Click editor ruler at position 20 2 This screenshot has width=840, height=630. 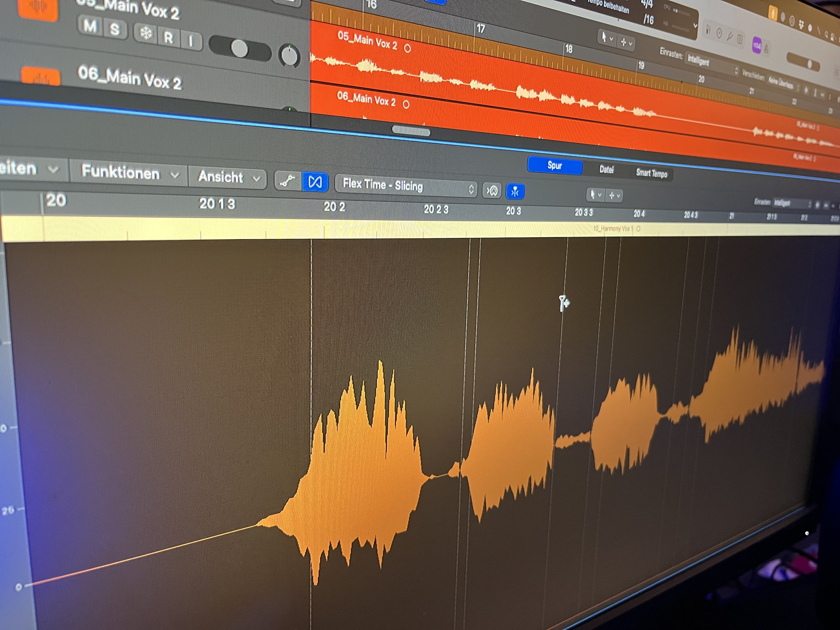334,207
